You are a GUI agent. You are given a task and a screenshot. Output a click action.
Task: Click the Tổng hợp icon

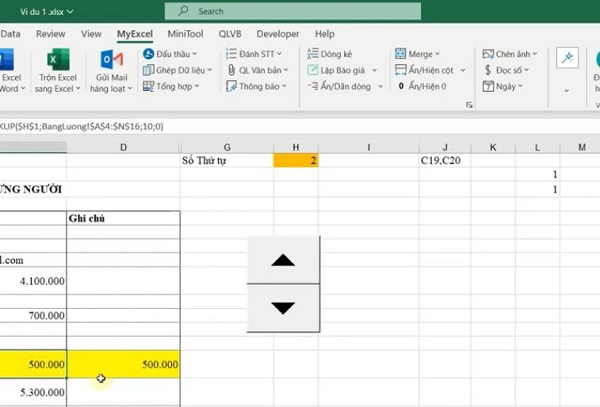point(148,86)
